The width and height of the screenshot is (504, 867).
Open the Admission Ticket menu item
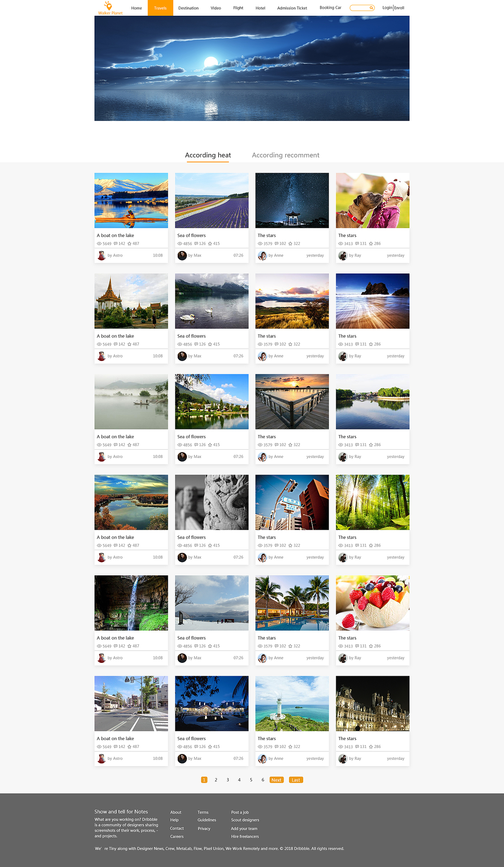[292, 8]
